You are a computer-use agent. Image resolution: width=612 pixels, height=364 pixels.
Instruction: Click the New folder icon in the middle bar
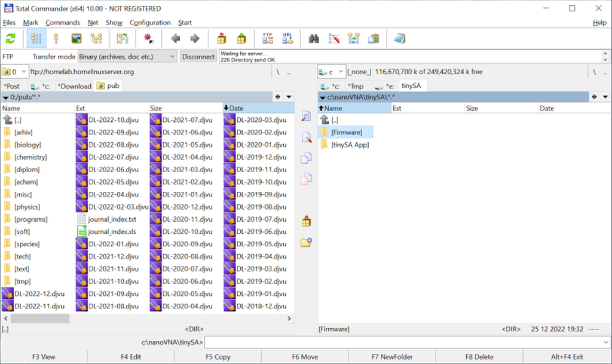[x=307, y=242]
